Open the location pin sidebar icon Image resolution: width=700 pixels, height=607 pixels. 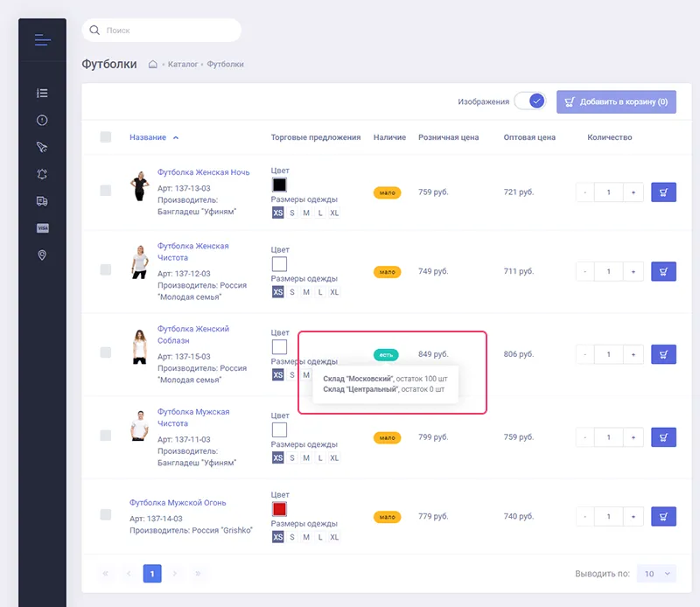point(42,255)
